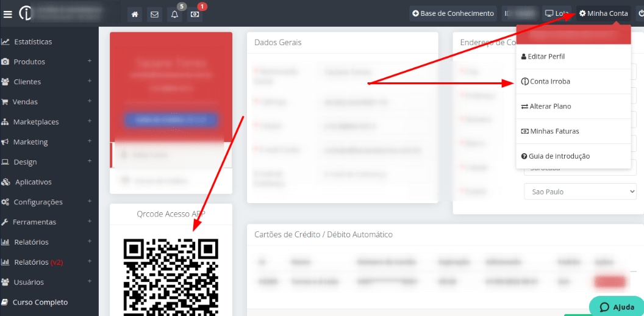Click the Clientes people icon
Image resolution: width=644 pixels, height=316 pixels.
5,82
